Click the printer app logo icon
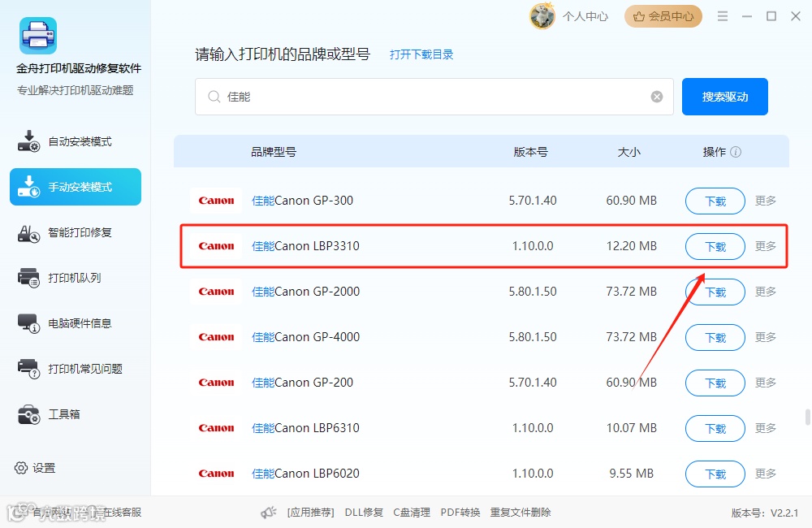The image size is (812, 528). click(38, 36)
